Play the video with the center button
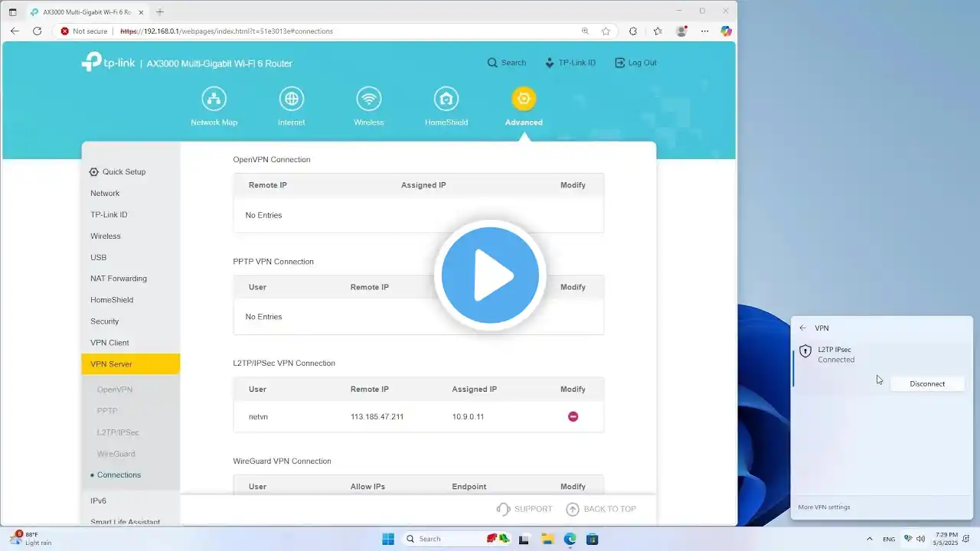Screen dimensions: 980x551 (x=490, y=275)
